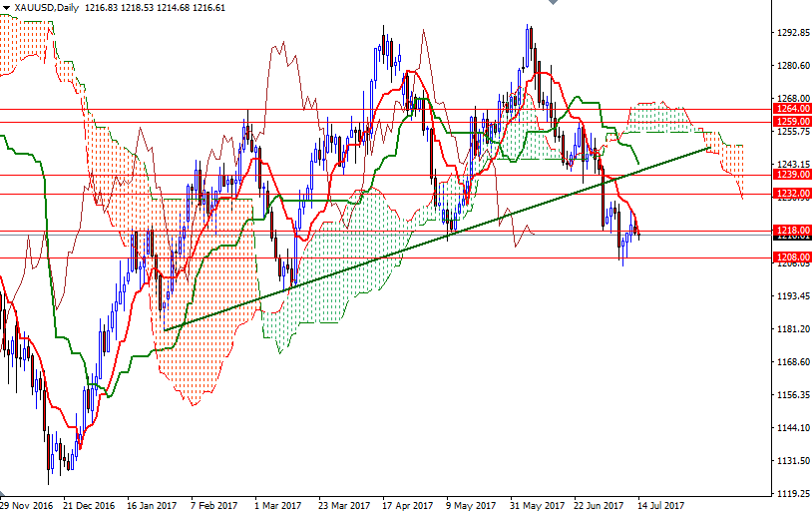The width and height of the screenshot is (812, 513).
Task: Select the 1259.00 red level label
Action: (x=792, y=121)
